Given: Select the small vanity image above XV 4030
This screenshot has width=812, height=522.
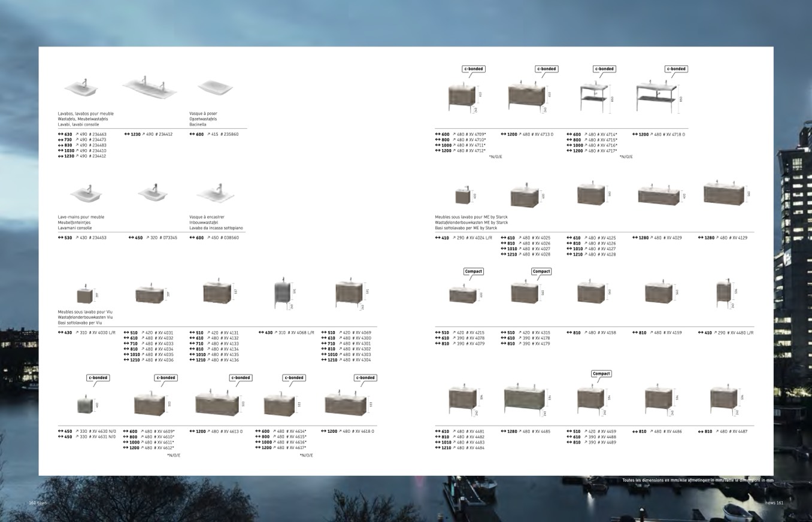Looking at the screenshot, I should (x=85, y=295).
